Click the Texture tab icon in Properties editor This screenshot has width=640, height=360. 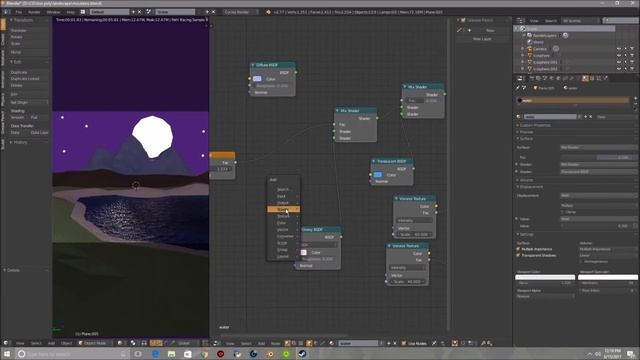[x=592, y=78]
